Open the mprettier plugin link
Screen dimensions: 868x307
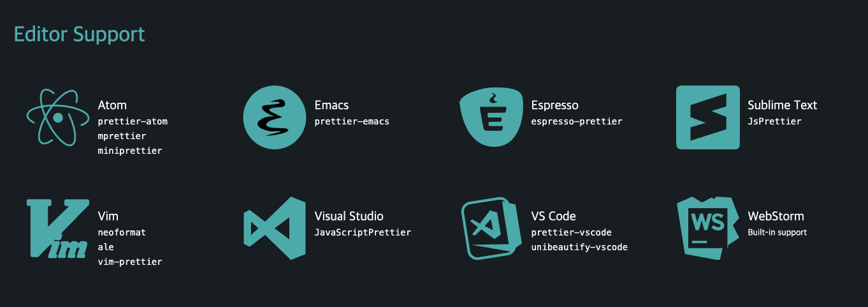[x=122, y=136]
